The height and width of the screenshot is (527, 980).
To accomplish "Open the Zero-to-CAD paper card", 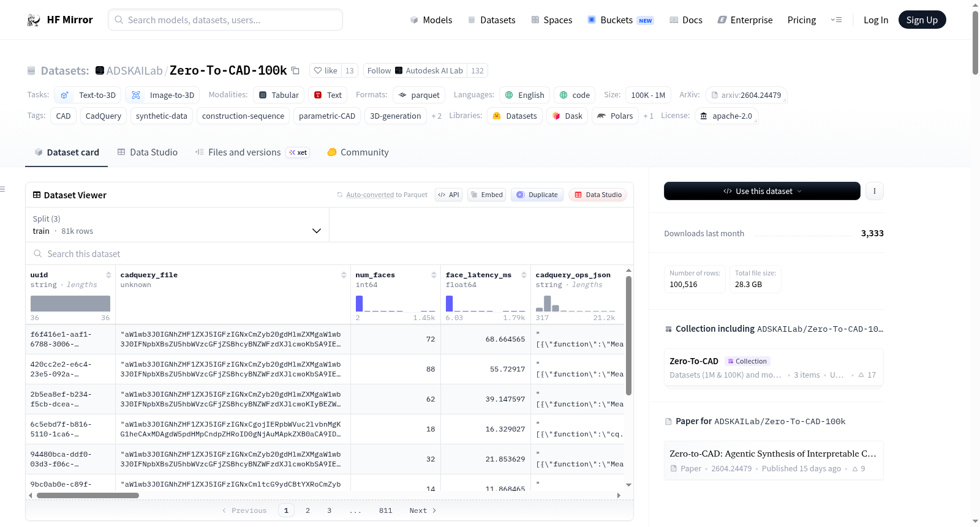I will click(x=774, y=460).
